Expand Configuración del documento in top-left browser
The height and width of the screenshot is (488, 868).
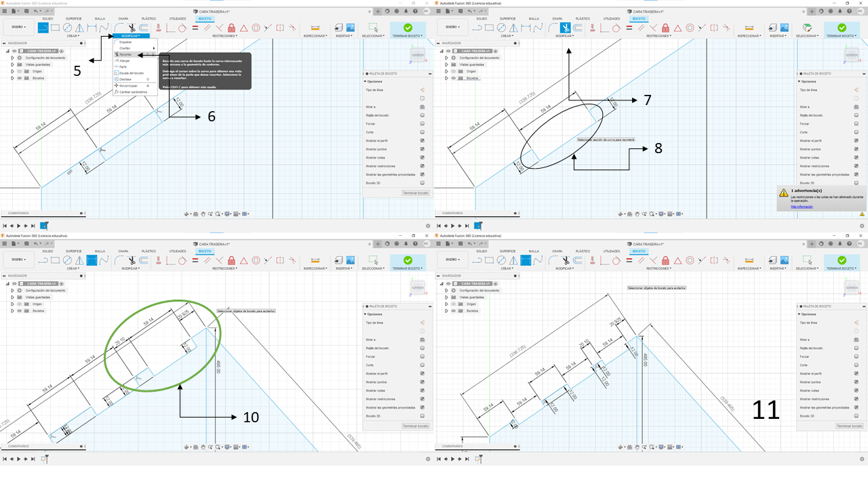tap(12, 58)
